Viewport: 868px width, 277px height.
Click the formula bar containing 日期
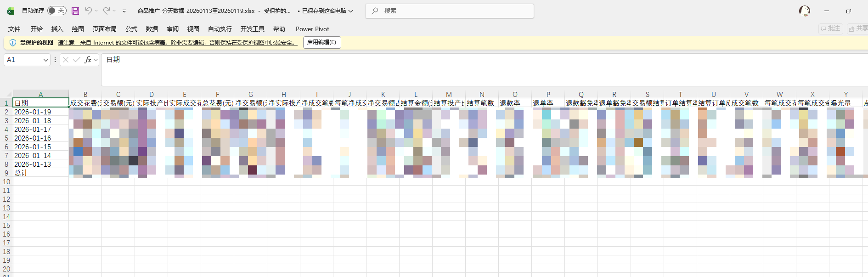point(485,69)
